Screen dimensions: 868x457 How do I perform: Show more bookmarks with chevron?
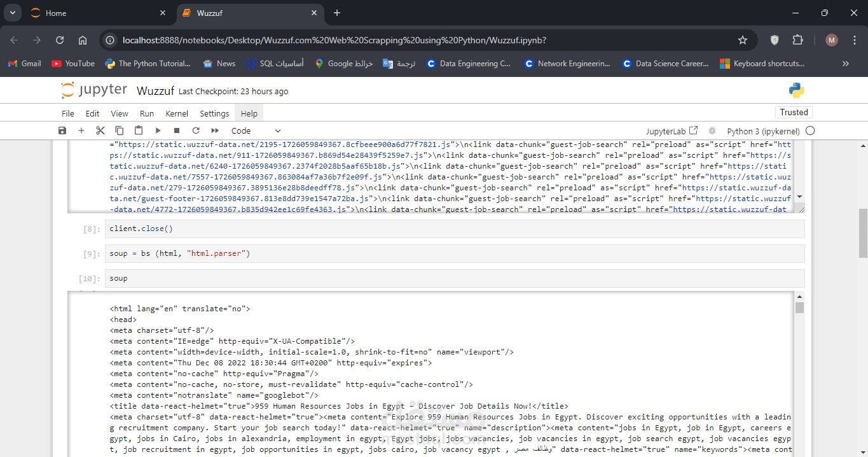[x=846, y=64]
